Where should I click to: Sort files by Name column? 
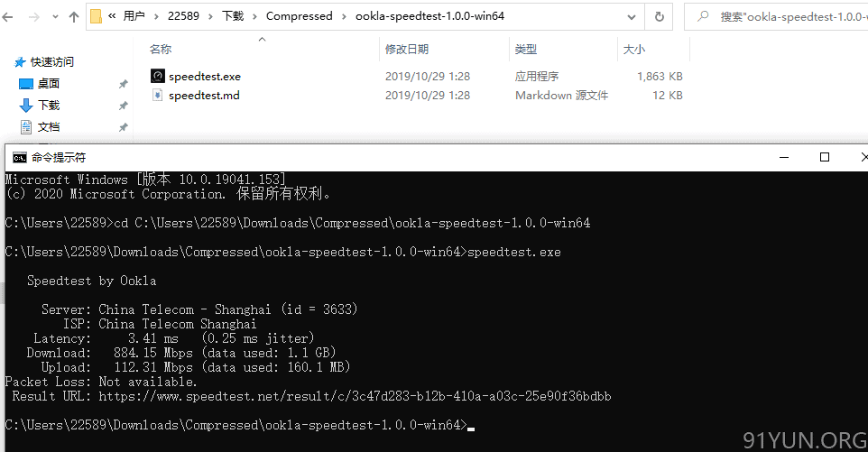click(x=161, y=50)
